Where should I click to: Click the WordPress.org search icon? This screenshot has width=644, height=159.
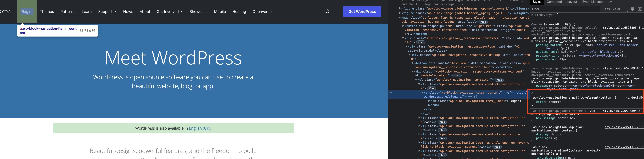(327, 11)
